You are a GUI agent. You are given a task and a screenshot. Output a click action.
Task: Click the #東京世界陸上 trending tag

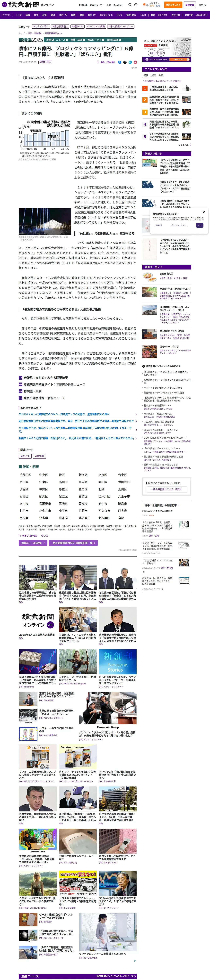point(60,27)
